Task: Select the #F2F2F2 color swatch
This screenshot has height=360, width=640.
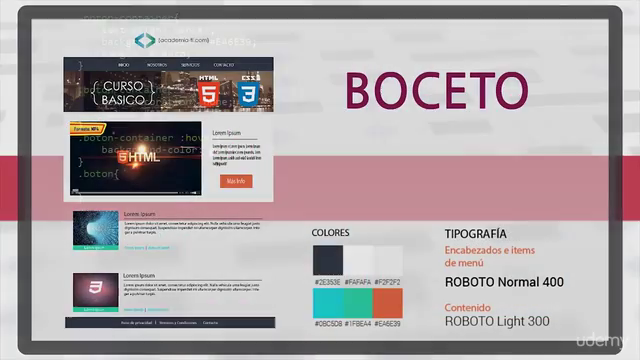Action: pyautogui.click(x=388, y=260)
